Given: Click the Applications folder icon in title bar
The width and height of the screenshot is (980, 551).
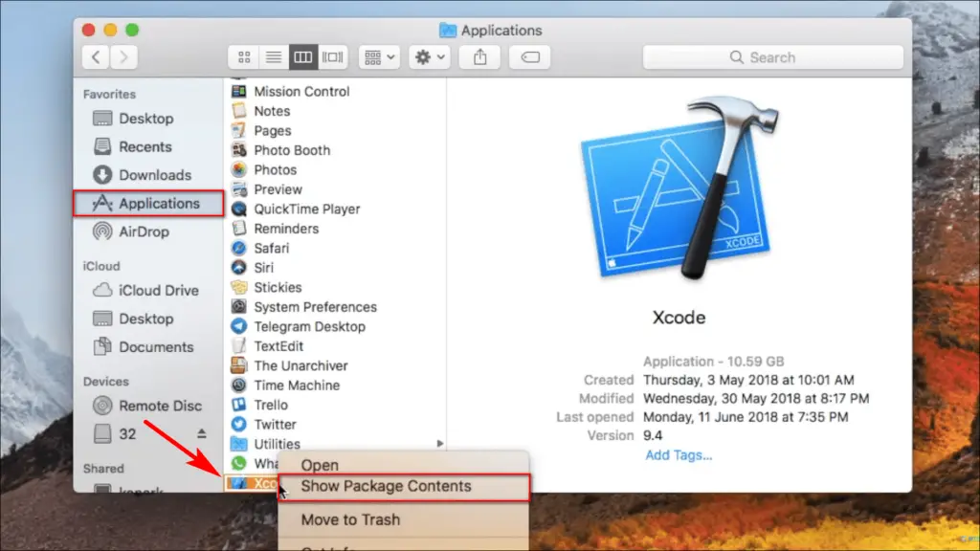Looking at the screenshot, I should click(448, 30).
